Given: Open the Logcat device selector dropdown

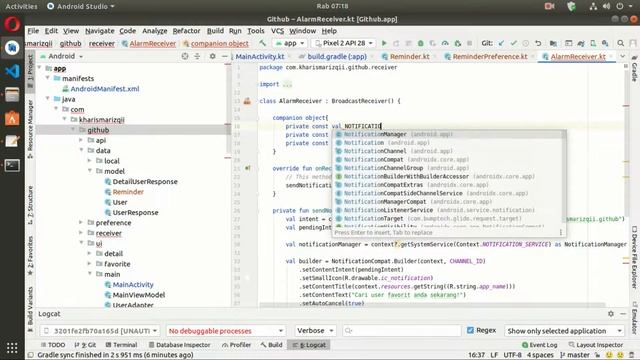Looking at the screenshot, I should (100, 331).
